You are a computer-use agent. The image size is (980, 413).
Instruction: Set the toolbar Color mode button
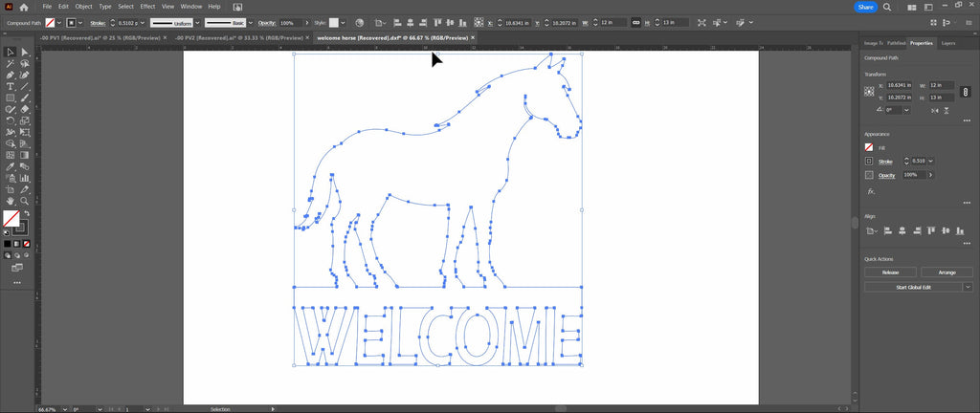pyautogui.click(x=8, y=244)
